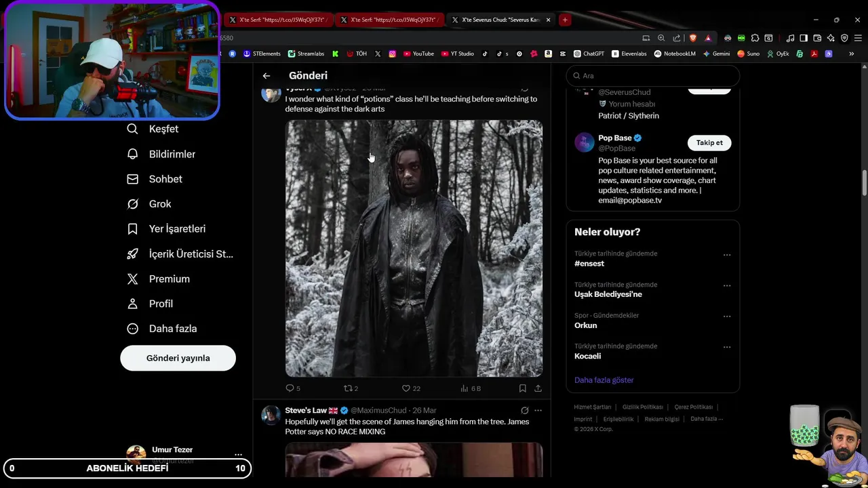Click Brave shields icon in address bar
Viewport: 868px width, 488px height.
coord(692,38)
